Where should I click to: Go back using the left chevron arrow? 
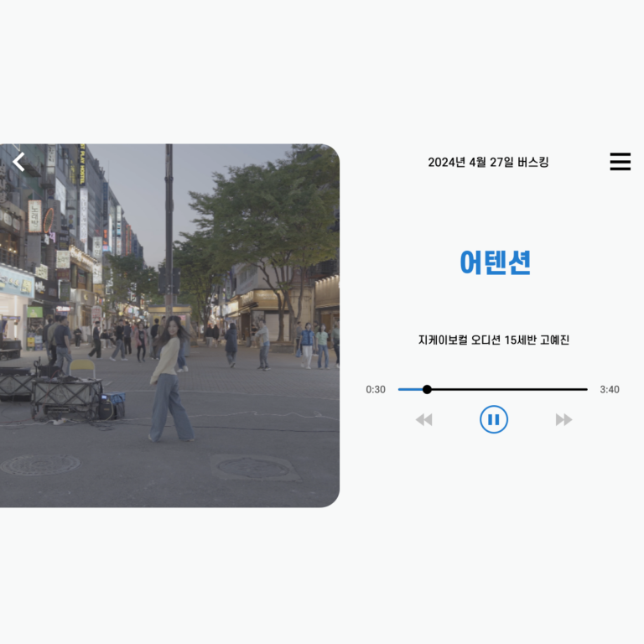coord(19,162)
